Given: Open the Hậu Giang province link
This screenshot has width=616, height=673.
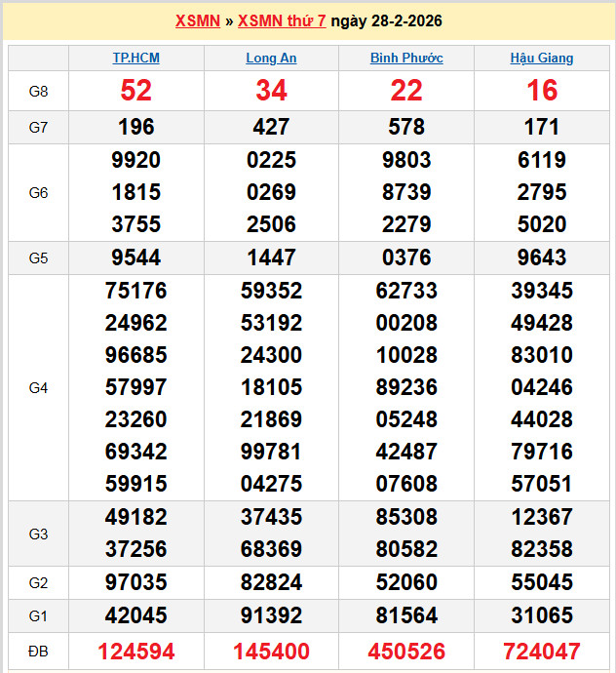Looking at the screenshot, I should click(542, 59).
